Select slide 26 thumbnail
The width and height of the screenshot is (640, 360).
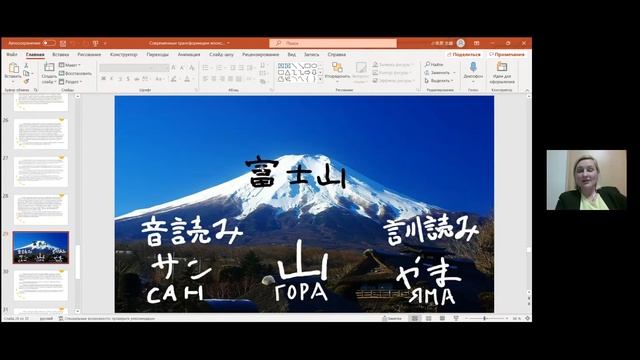[41, 134]
